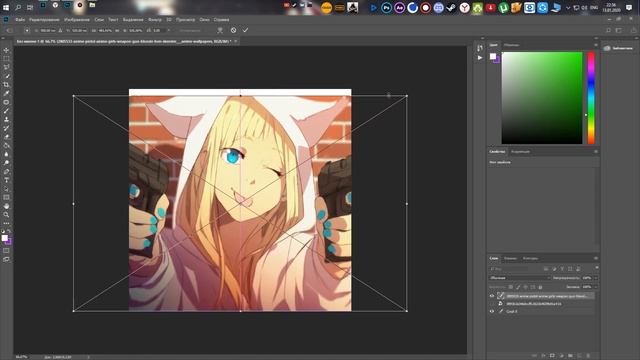640x360 pixels.
Task: Select the Path Selection tool
Action: (6, 189)
